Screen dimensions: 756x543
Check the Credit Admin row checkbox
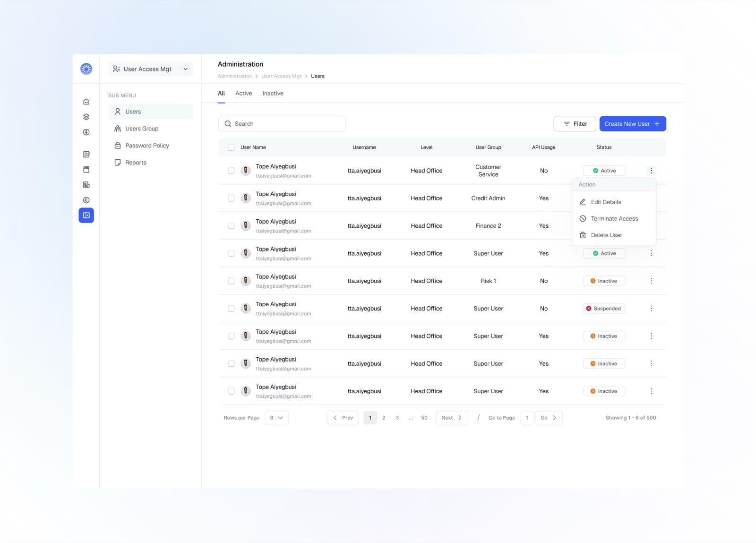tap(231, 198)
